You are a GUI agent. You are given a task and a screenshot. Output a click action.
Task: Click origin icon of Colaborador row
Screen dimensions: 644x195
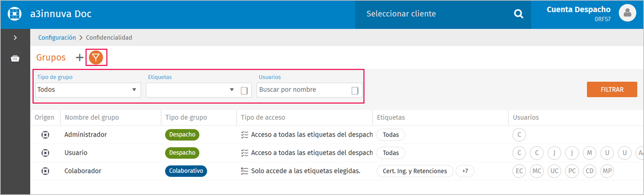pyautogui.click(x=45, y=171)
